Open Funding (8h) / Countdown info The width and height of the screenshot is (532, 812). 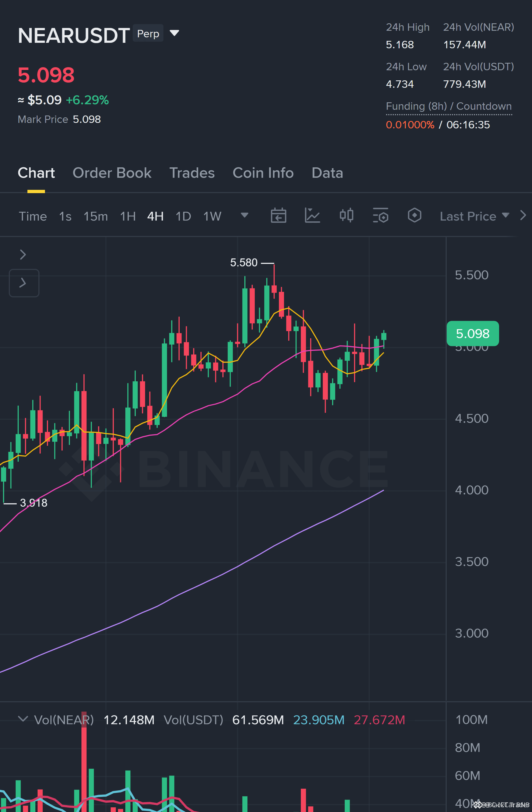(x=448, y=106)
